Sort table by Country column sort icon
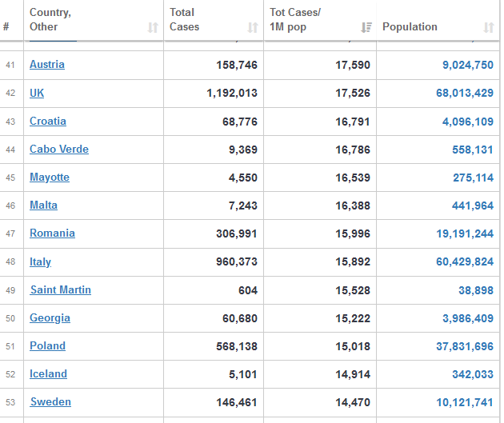This screenshot has height=423, width=504. click(x=153, y=27)
